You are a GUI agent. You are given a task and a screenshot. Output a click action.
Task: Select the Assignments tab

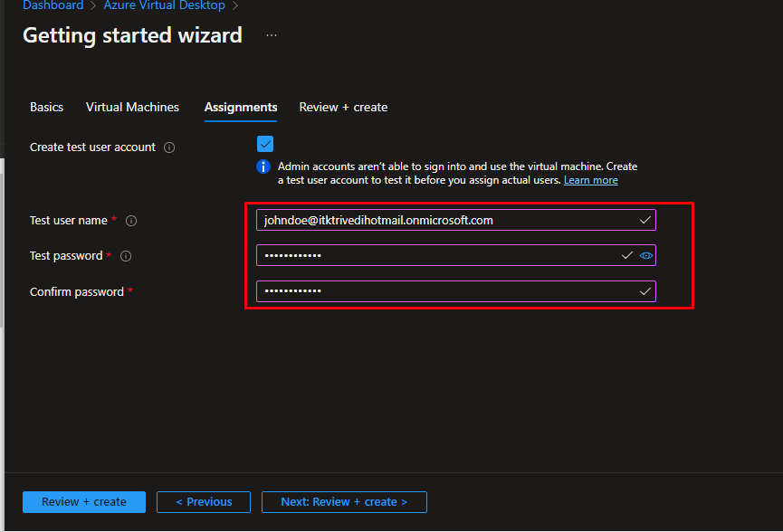(x=241, y=107)
